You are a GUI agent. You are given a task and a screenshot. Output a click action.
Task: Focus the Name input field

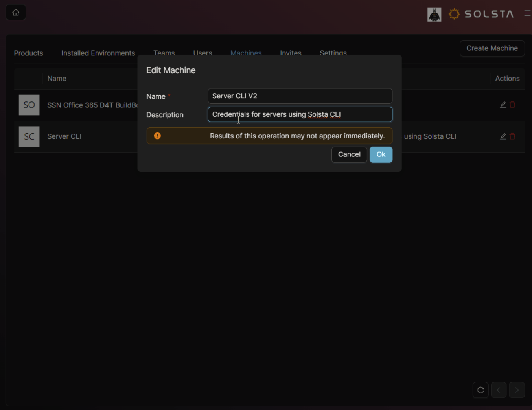pos(300,96)
